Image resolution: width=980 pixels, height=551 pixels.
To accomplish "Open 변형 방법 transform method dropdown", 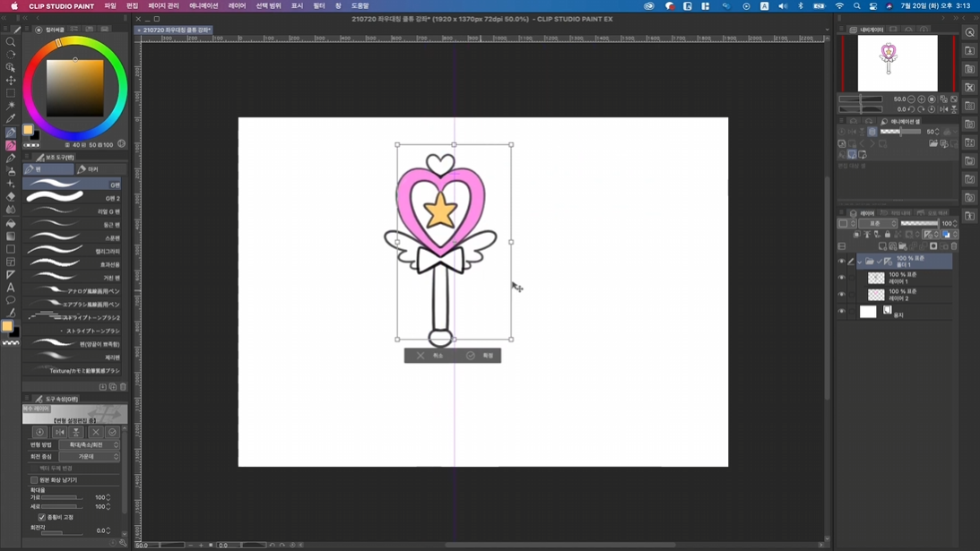I will click(x=90, y=444).
